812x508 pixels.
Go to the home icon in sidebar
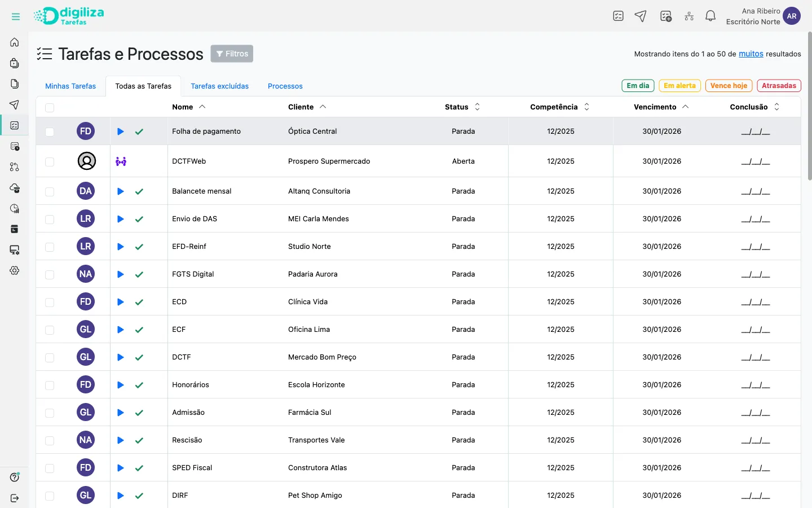pyautogui.click(x=15, y=42)
